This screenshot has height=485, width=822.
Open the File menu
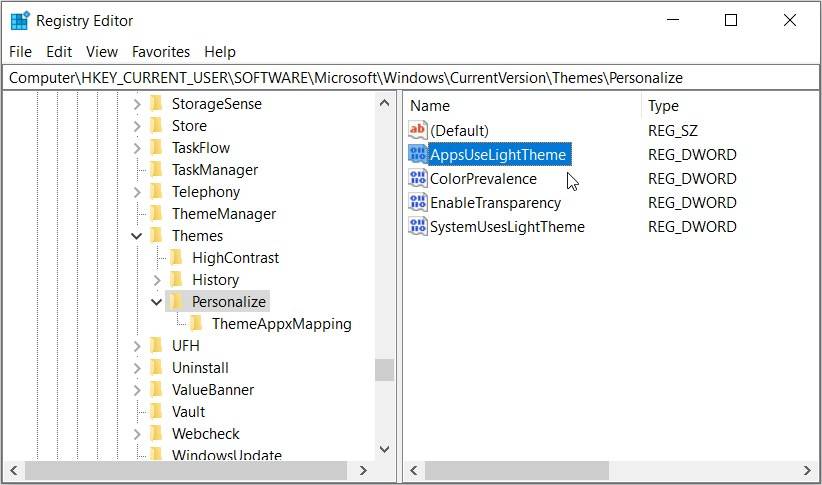point(20,51)
